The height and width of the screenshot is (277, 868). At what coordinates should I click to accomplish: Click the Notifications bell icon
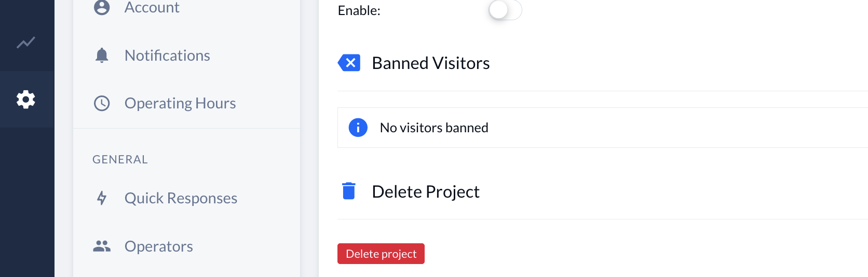pyautogui.click(x=102, y=55)
